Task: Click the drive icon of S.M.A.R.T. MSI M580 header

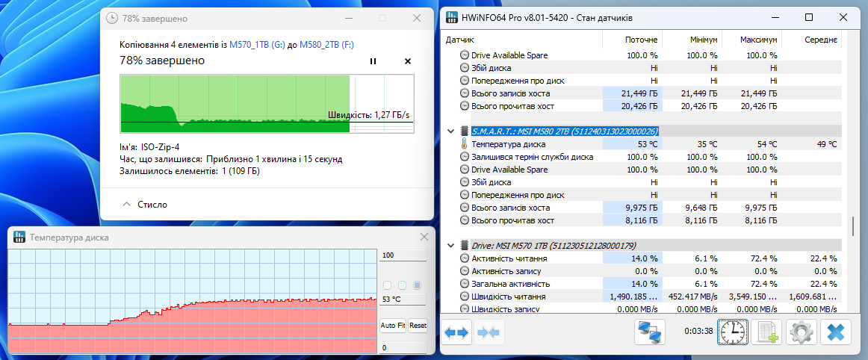Action: pyautogui.click(x=465, y=131)
